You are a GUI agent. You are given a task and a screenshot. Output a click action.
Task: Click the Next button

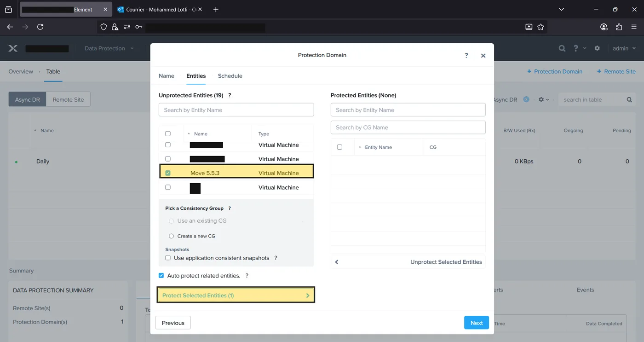[x=477, y=323]
